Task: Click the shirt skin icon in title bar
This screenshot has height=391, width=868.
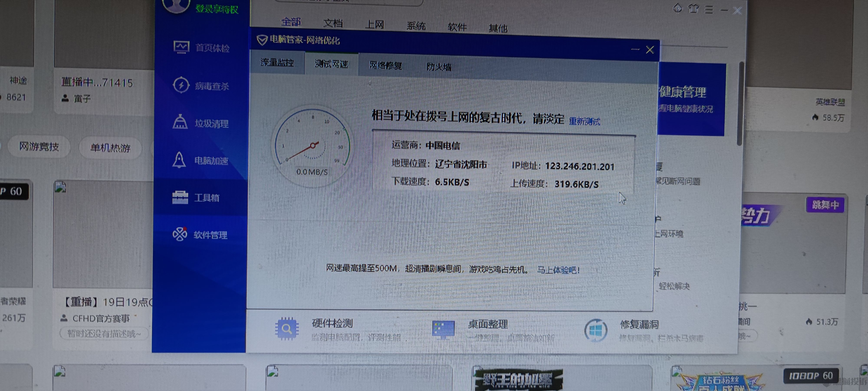Action: (693, 8)
